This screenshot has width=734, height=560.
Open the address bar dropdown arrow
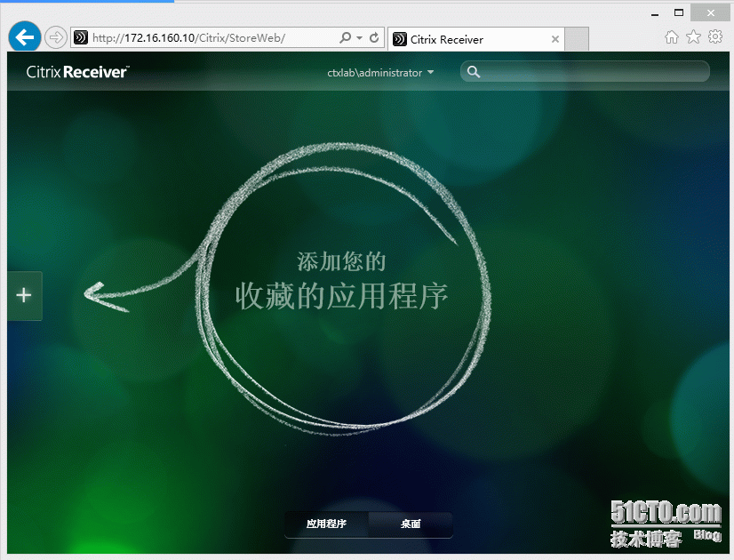(x=360, y=37)
